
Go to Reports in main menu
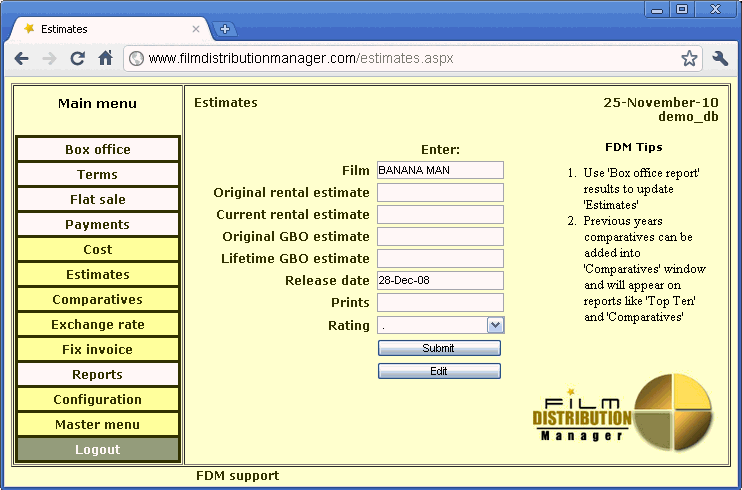[x=98, y=375]
